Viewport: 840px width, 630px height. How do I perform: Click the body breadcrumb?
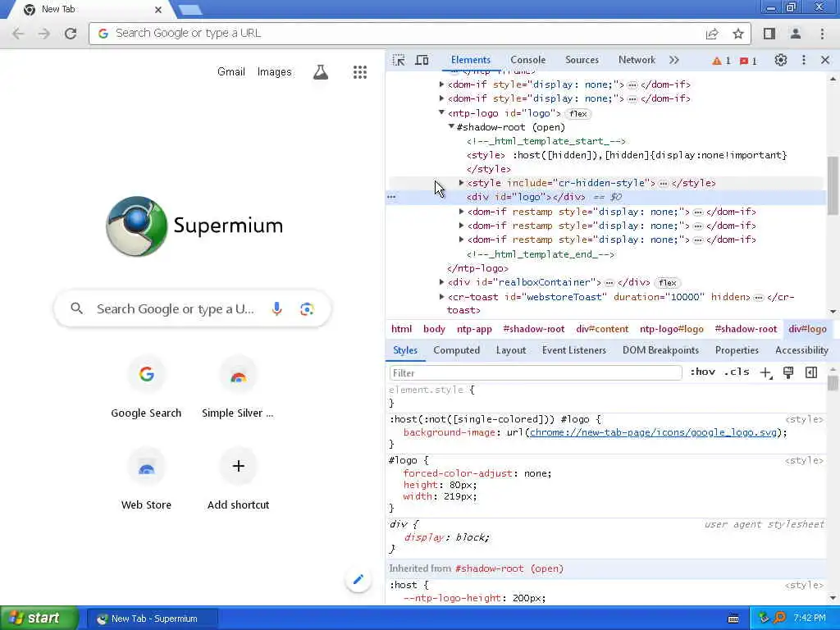(x=434, y=329)
